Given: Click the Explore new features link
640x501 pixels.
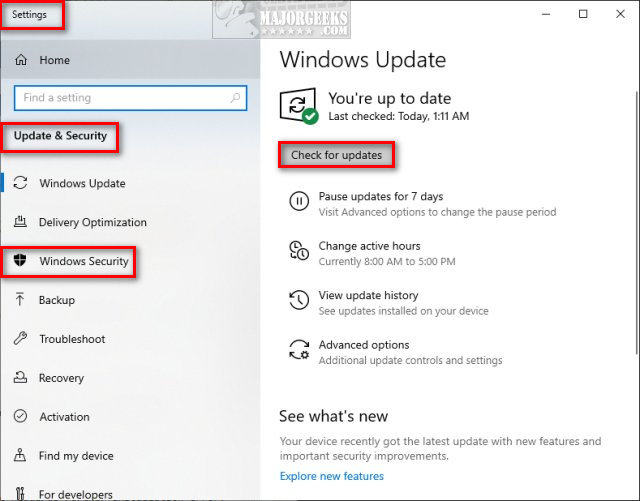Looking at the screenshot, I should [331, 476].
